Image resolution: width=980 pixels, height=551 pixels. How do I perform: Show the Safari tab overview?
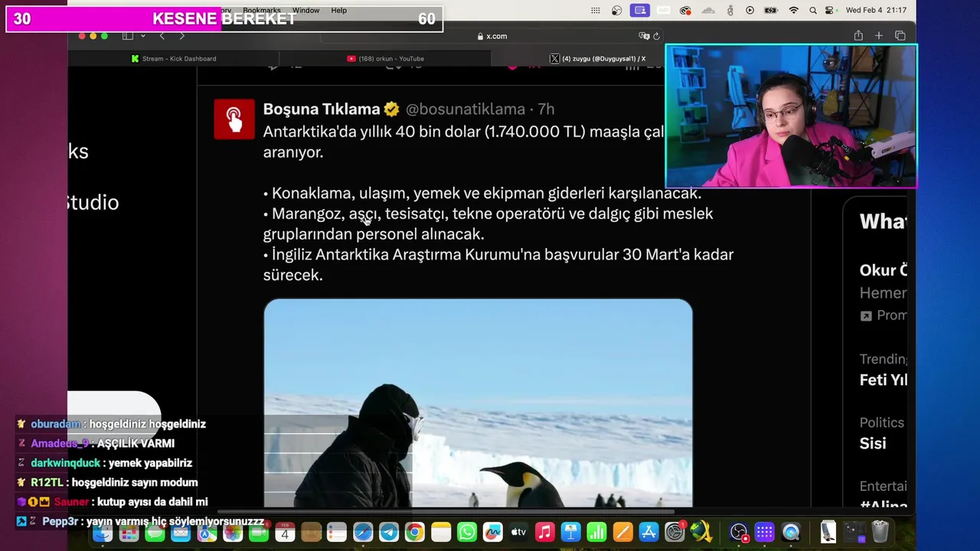(900, 36)
